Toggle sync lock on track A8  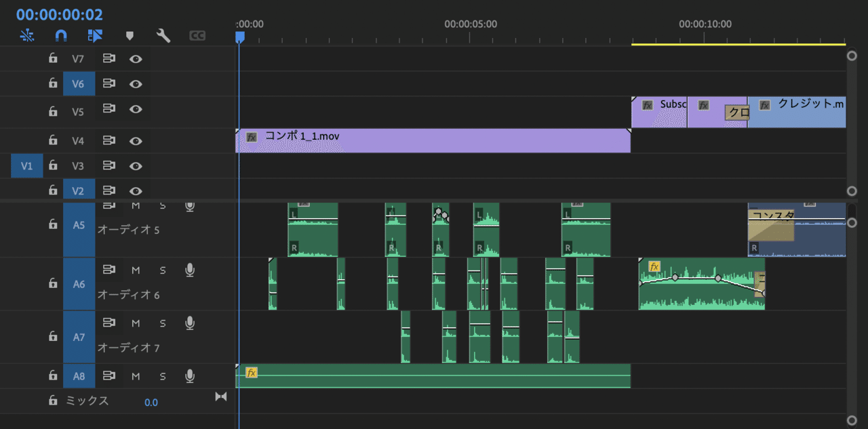108,375
